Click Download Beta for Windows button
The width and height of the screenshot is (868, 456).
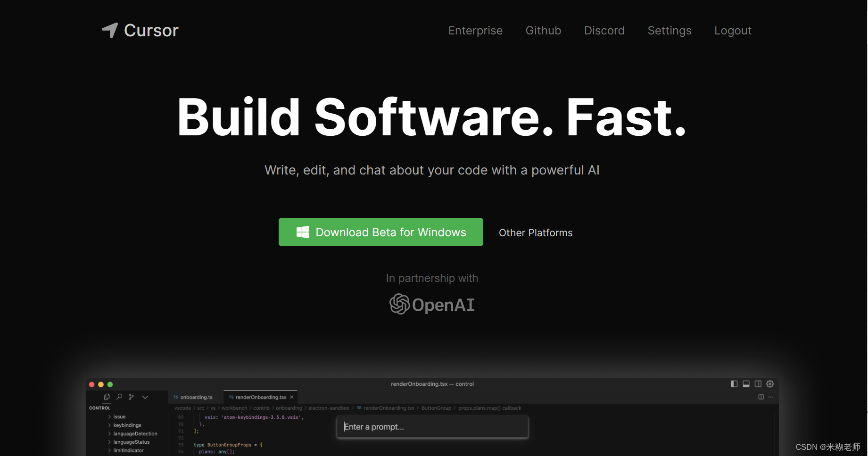tap(381, 232)
